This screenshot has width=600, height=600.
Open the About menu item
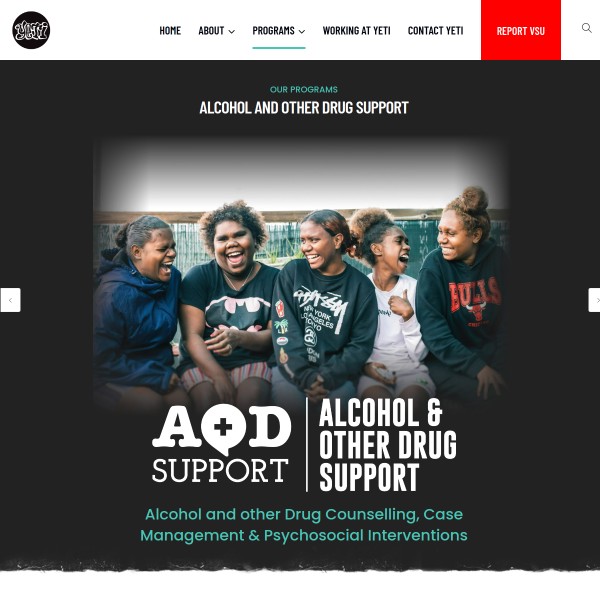(x=211, y=31)
